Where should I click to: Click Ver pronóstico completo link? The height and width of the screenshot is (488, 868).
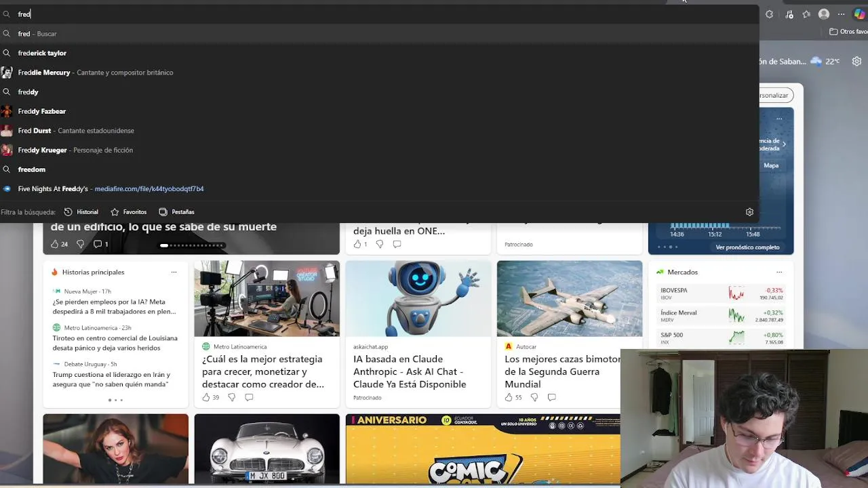tap(747, 247)
